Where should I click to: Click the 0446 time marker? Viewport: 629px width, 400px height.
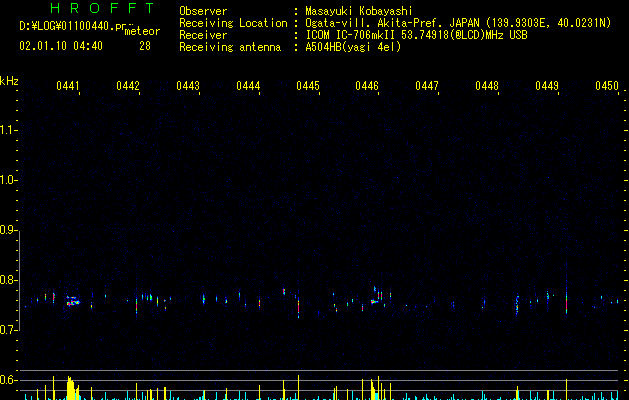[367, 86]
